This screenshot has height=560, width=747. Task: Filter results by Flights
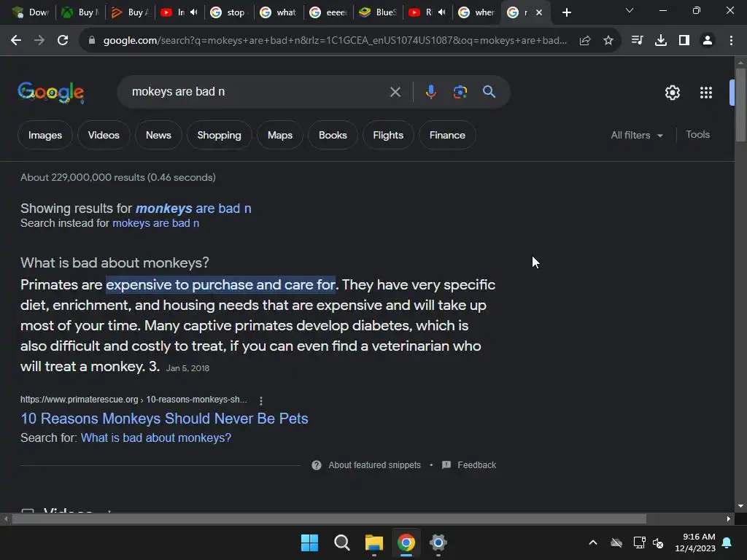(x=388, y=135)
